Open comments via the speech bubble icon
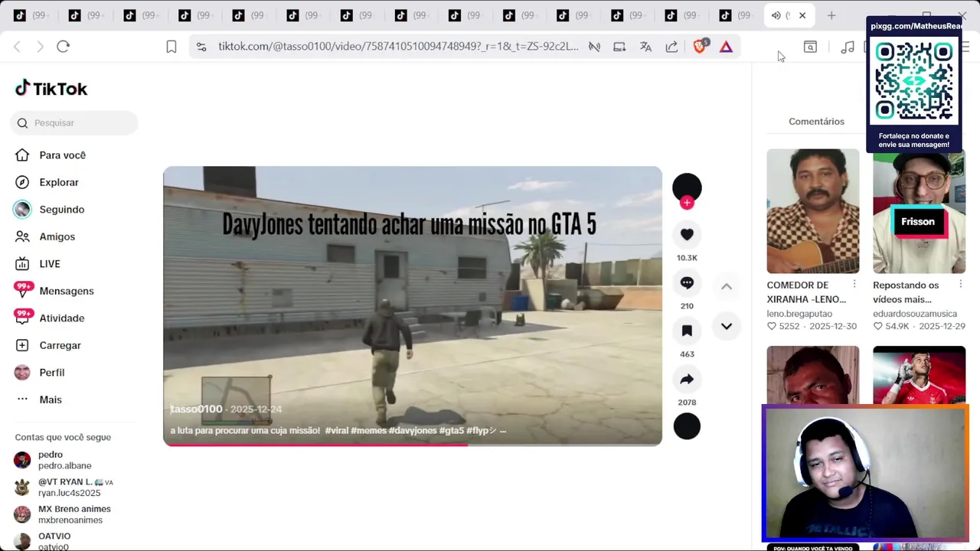Viewport: 980px width, 551px height. (x=687, y=283)
